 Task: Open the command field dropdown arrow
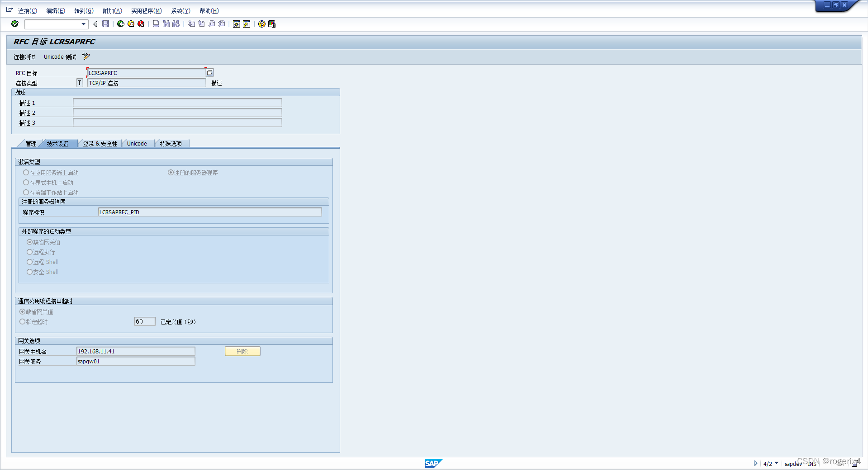point(84,24)
